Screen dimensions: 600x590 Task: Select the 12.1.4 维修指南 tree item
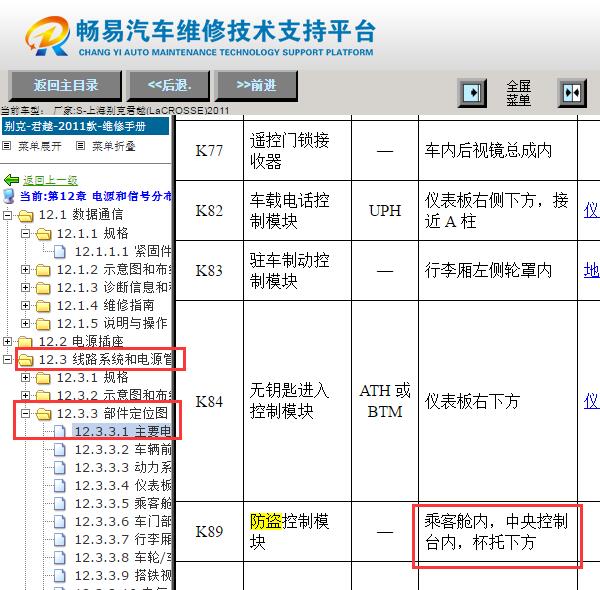pyautogui.click(x=105, y=305)
